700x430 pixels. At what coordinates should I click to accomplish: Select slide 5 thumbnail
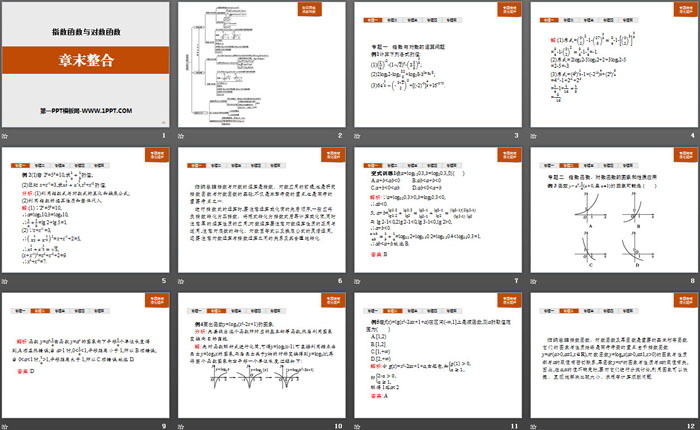click(86, 210)
